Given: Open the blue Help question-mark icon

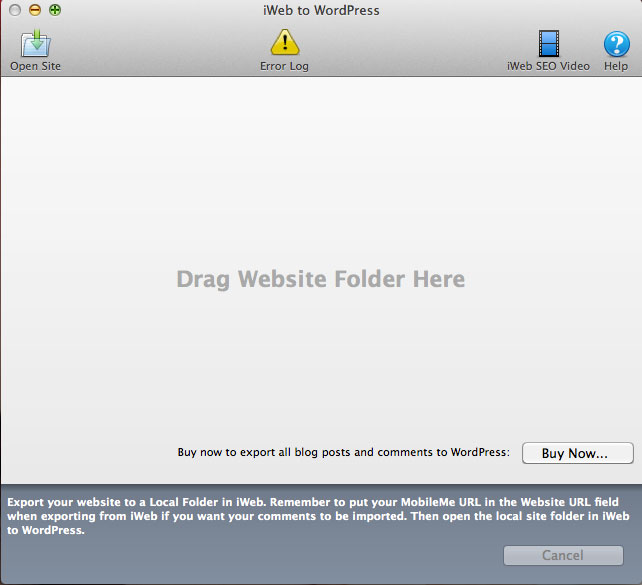Looking at the screenshot, I should point(617,44).
